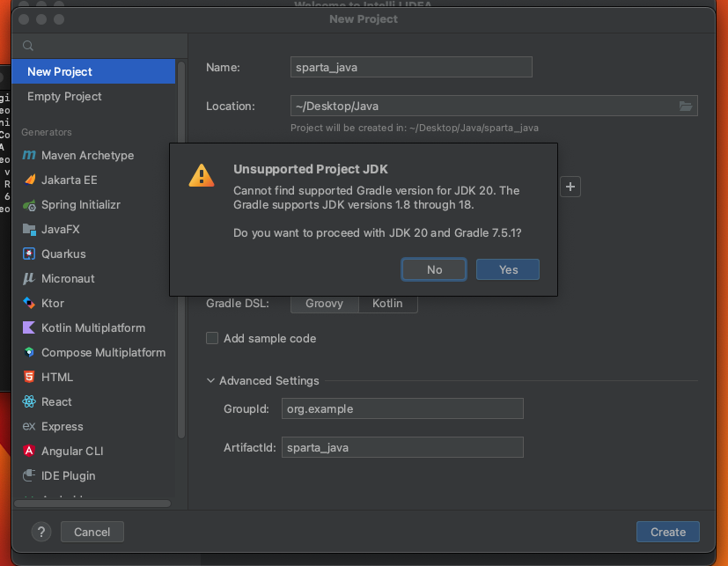Click the search magnifier icon
Viewport: 728px width, 566px height.
[28, 46]
